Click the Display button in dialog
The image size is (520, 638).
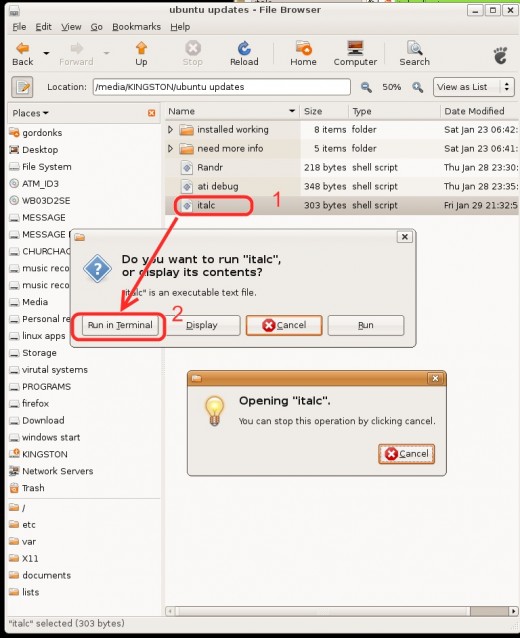tap(202, 325)
